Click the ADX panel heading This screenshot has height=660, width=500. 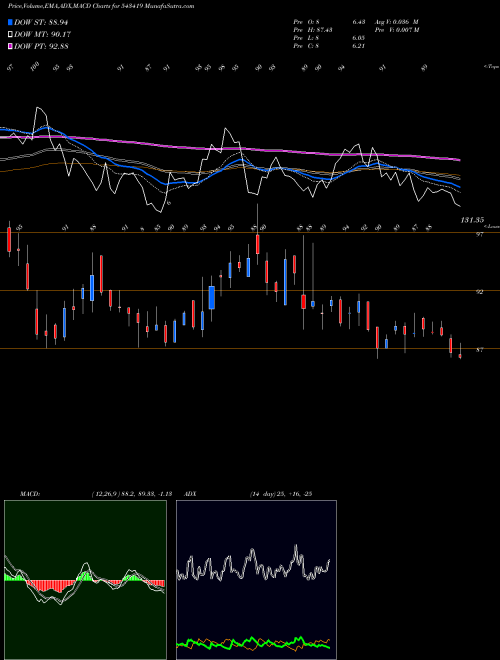click(x=191, y=494)
